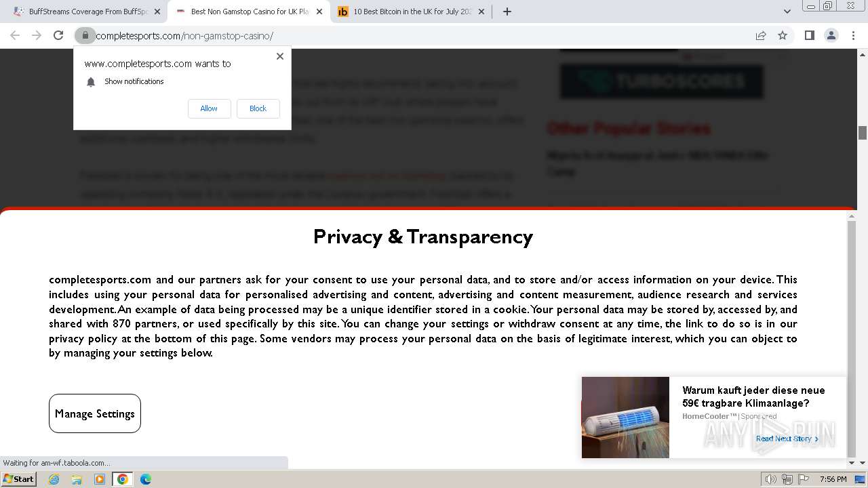The width and height of the screenshot is (868, 488).
Task: Click the address bar URL field
Action: pyautogui.click(x=420, y=35)
